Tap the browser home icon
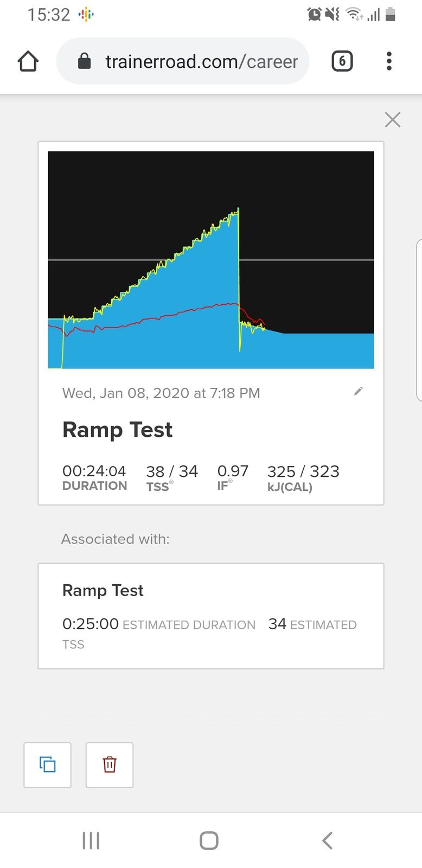This screenshot has height=868, width=422. click(x=28, y=61)
